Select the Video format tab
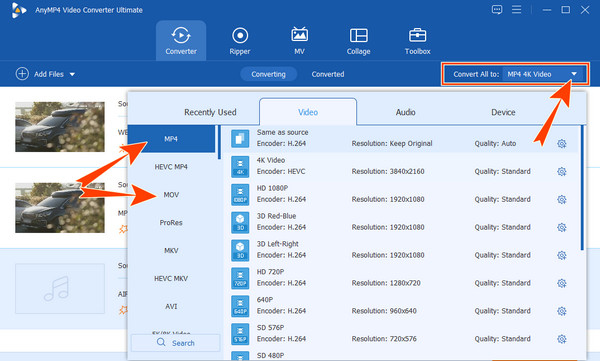The image size is (600, 361). click(308, 112)
